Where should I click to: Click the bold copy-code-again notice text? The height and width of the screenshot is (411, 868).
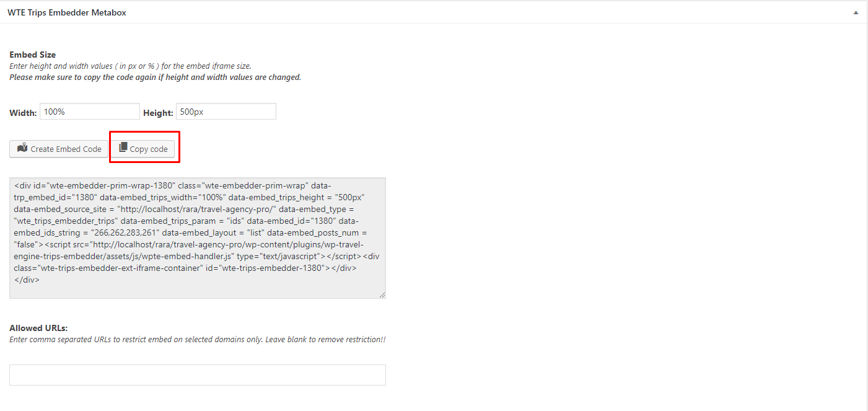(x=155, y=77)
